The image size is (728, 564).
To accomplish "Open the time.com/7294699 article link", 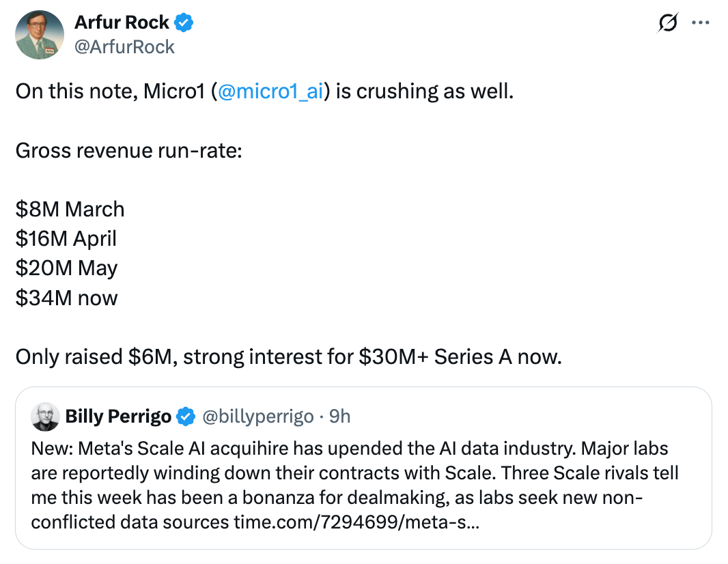I will click(x=356, y=522).
